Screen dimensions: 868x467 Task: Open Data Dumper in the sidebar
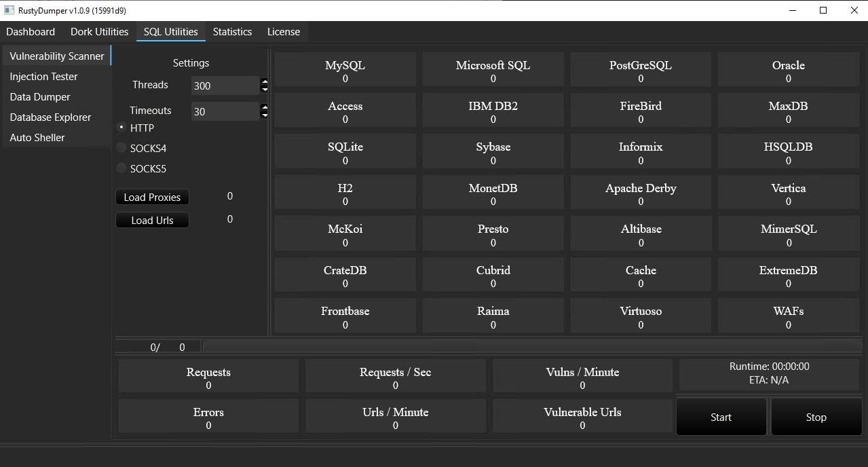(x=57, y=96)
